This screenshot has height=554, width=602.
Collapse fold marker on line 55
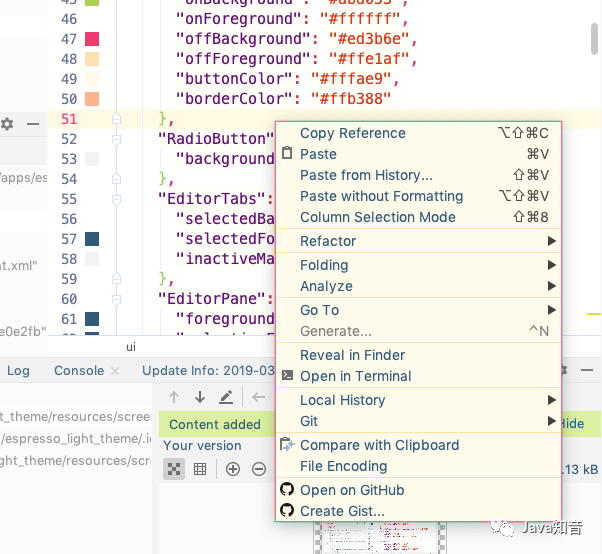[116, 199]
